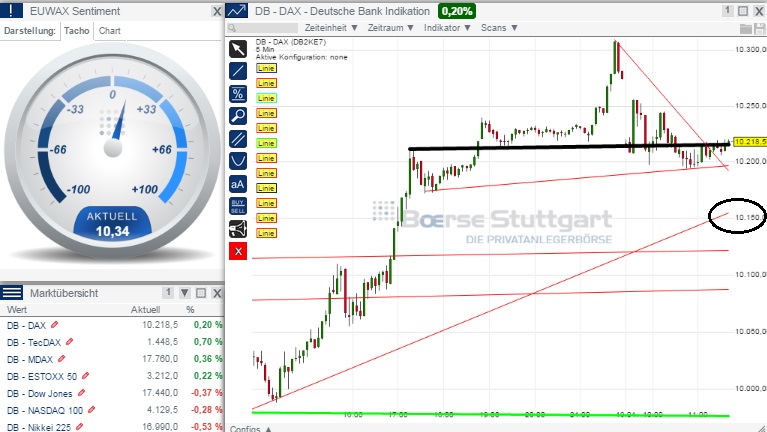Click the pencil icon beside DB - ESTOXX 50

click(x=85, y=376)
